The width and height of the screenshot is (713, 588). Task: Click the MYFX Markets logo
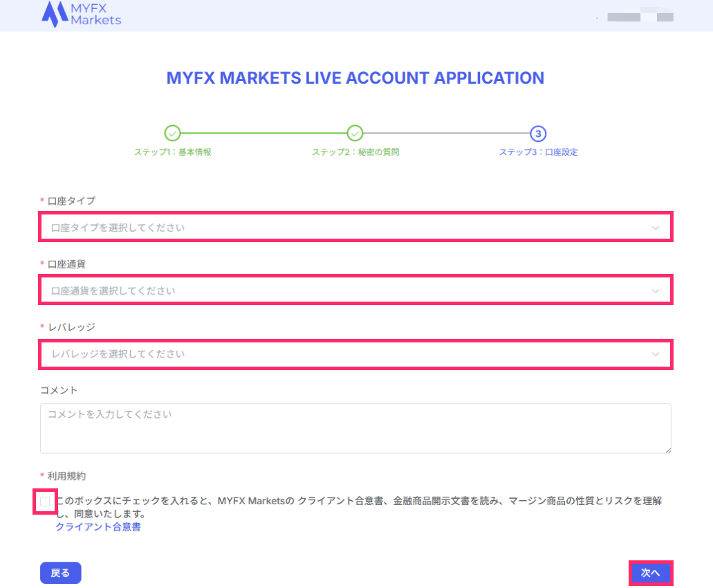(x=81, y=14)
